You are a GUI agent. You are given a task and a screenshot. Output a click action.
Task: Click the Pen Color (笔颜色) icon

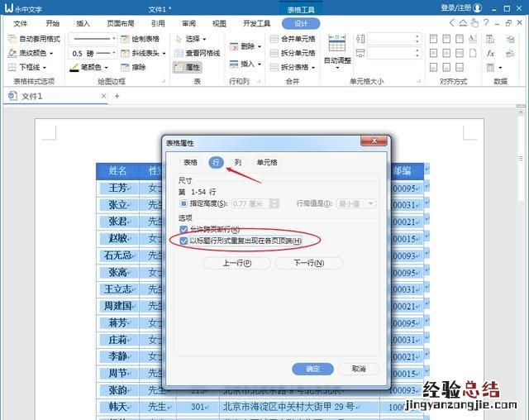pyautogui.click(x=74, y=67)
